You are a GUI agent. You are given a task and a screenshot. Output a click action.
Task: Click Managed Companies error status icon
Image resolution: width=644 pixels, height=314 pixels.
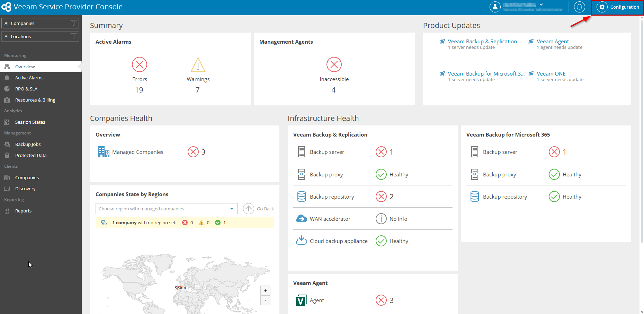pos(193,152)
